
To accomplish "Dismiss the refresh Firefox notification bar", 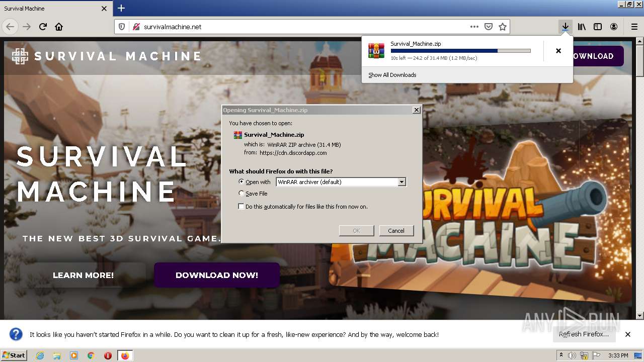I will point(628,334).
